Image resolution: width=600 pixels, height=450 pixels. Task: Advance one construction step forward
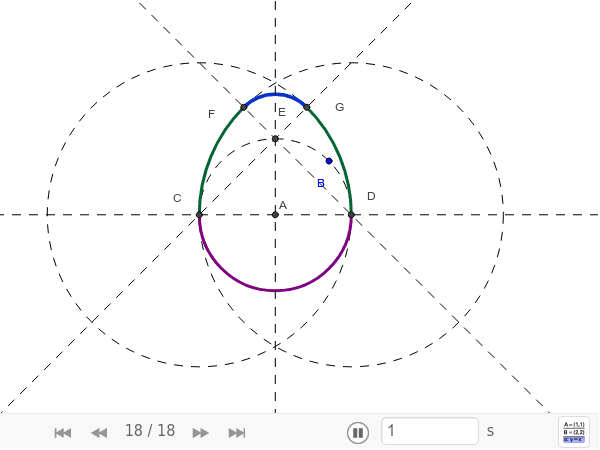201,433
